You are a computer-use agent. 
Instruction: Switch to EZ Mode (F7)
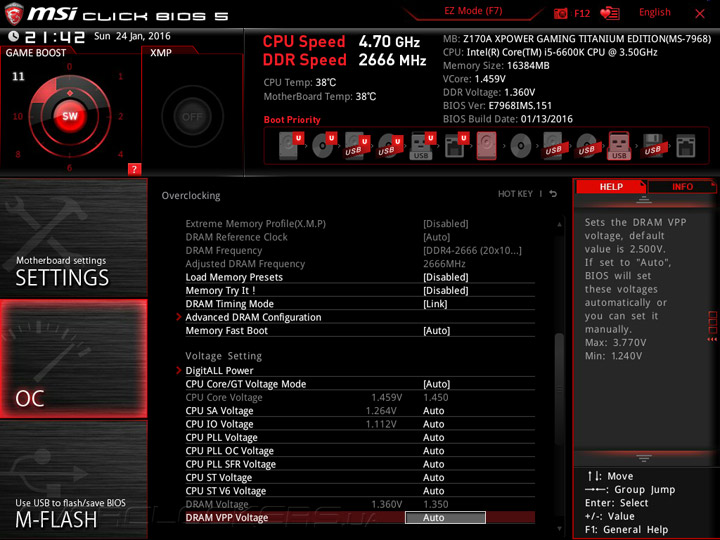tap(473, 11)
